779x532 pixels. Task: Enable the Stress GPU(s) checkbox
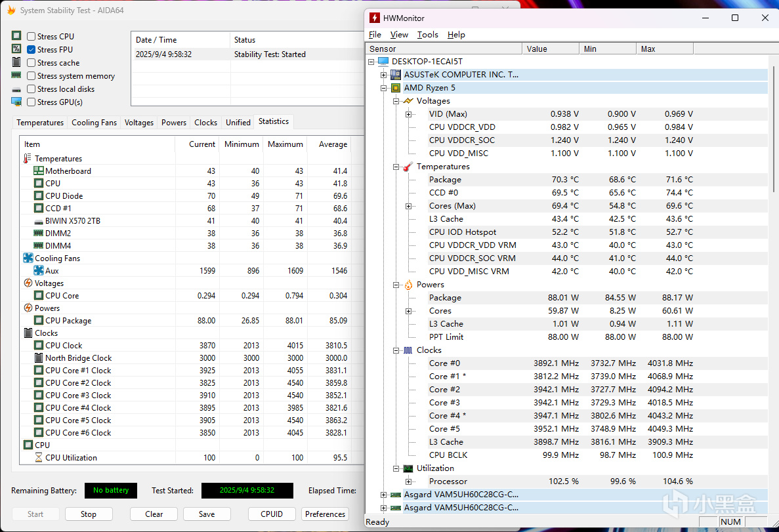point(32,102)
